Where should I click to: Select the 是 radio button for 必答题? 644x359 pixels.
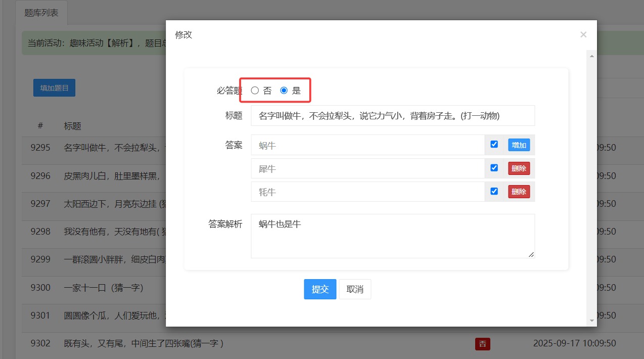tap(284, 90)
